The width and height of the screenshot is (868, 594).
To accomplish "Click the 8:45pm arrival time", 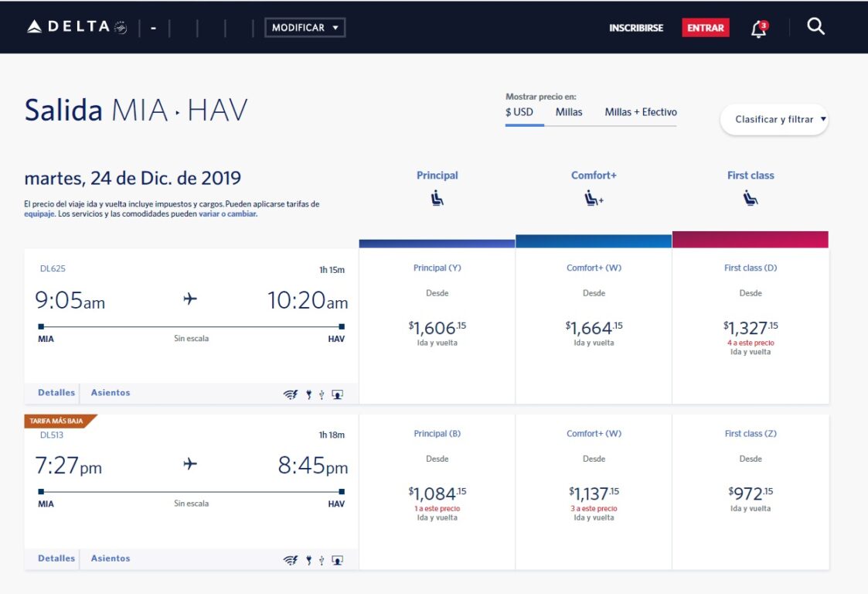I will [313, 466].
